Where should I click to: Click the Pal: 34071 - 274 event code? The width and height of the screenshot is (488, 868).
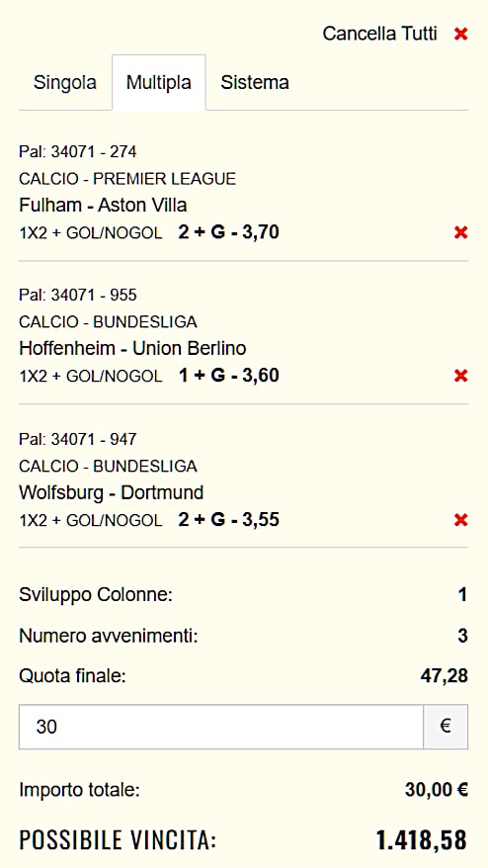tap(77, 151)
